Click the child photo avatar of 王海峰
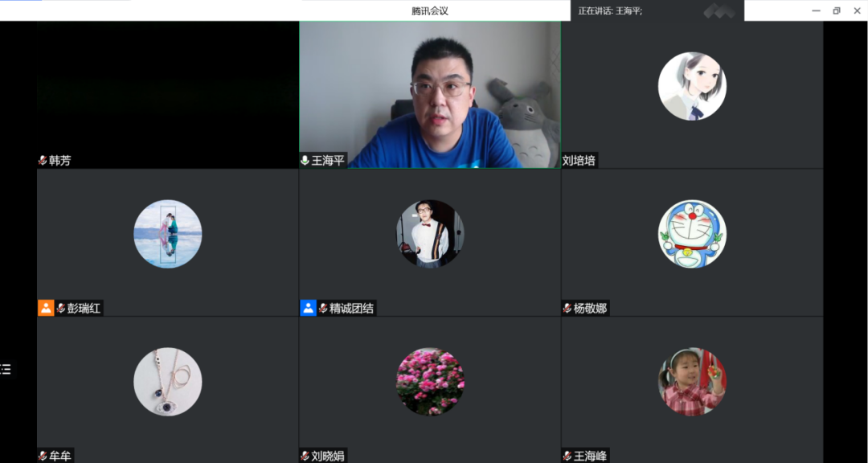The width and height of the screenshot is (868, 463). (691, 382)
